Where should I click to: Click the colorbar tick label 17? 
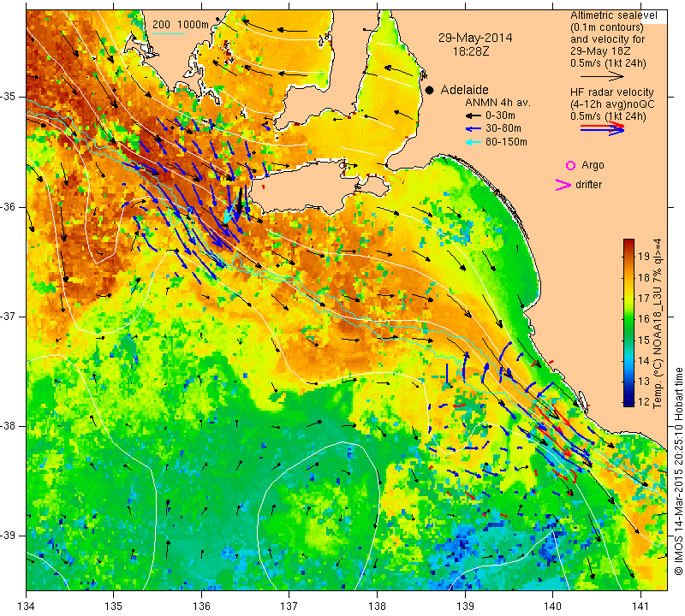(x=644, y=299)
